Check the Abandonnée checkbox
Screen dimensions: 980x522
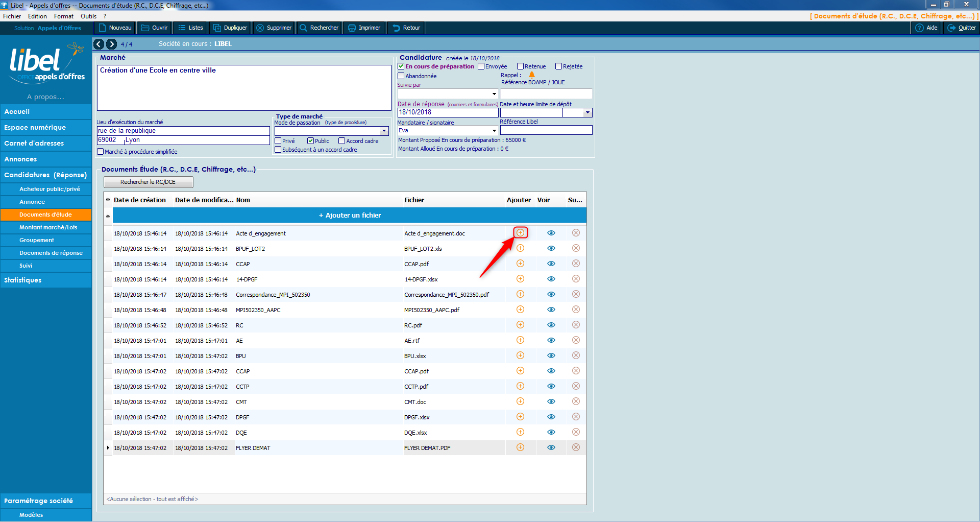(x=401, y=76)
